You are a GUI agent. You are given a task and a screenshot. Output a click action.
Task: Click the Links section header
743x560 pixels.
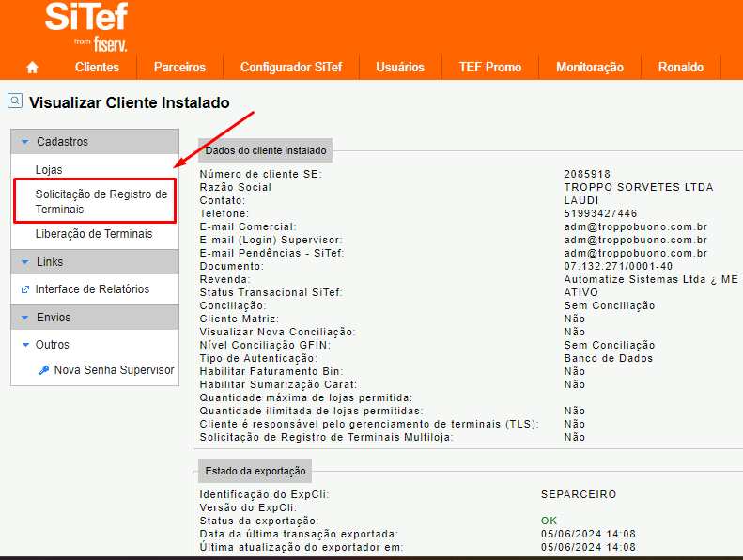tap(95, 262)
